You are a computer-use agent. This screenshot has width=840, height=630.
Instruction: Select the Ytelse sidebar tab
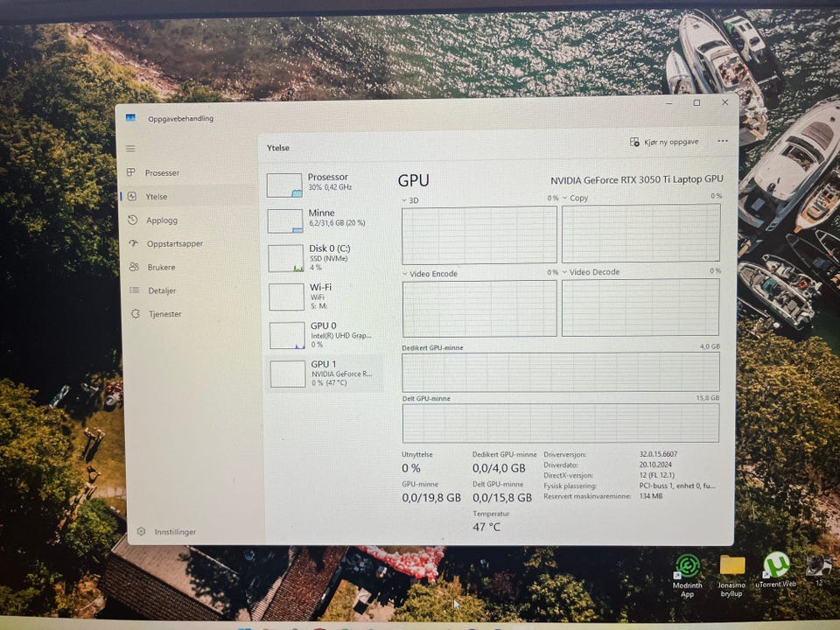click(188, 197)
